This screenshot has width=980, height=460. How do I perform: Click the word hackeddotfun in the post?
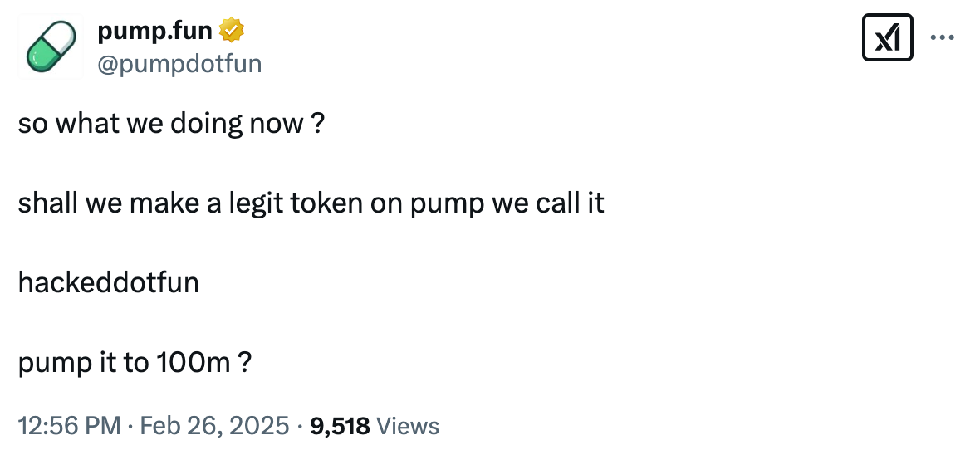click(x=109, y=283)
